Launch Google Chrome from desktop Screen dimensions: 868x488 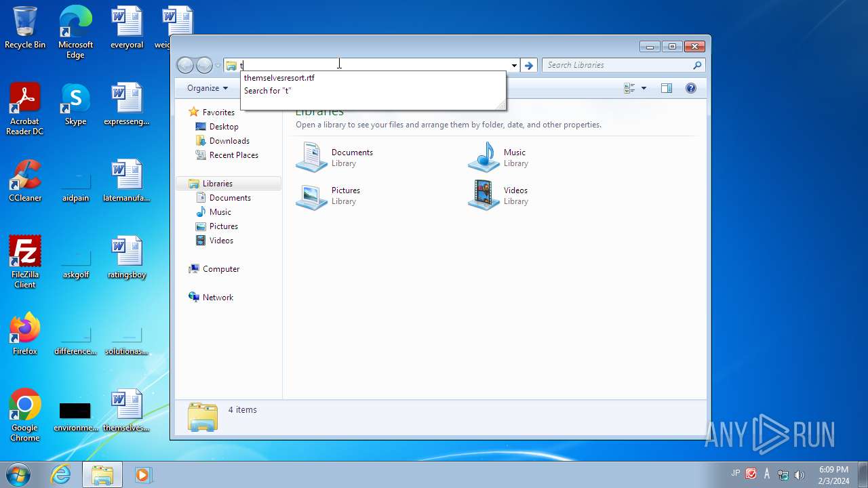[25, 415]
